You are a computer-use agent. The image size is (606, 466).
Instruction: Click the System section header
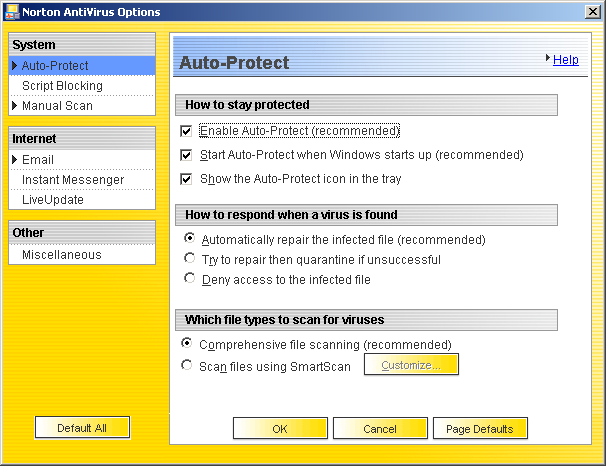coord(82,44)
